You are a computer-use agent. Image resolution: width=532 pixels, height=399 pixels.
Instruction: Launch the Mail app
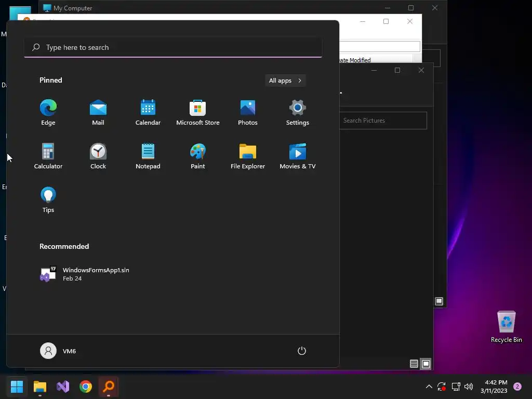coord(98,112)
